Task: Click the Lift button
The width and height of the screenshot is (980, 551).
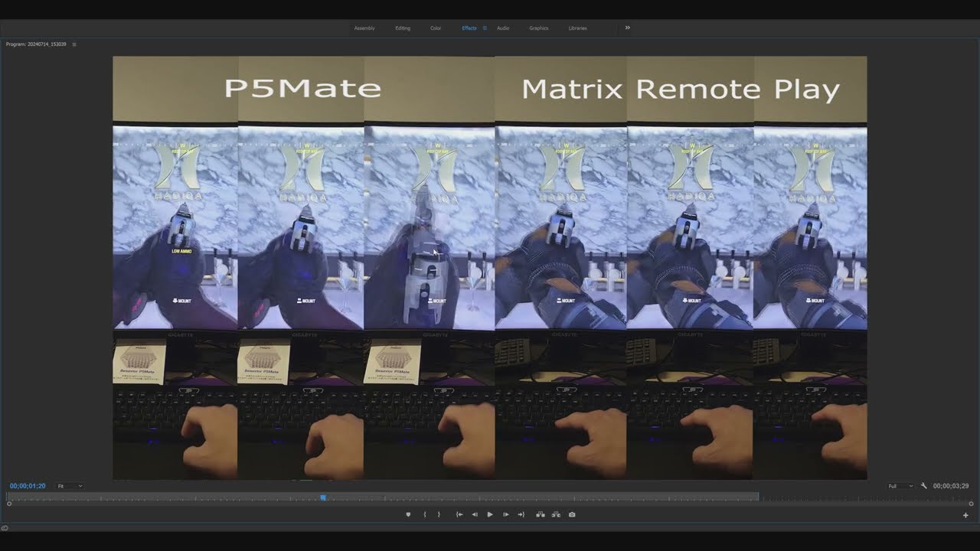Action: click(x=541, y=514)
